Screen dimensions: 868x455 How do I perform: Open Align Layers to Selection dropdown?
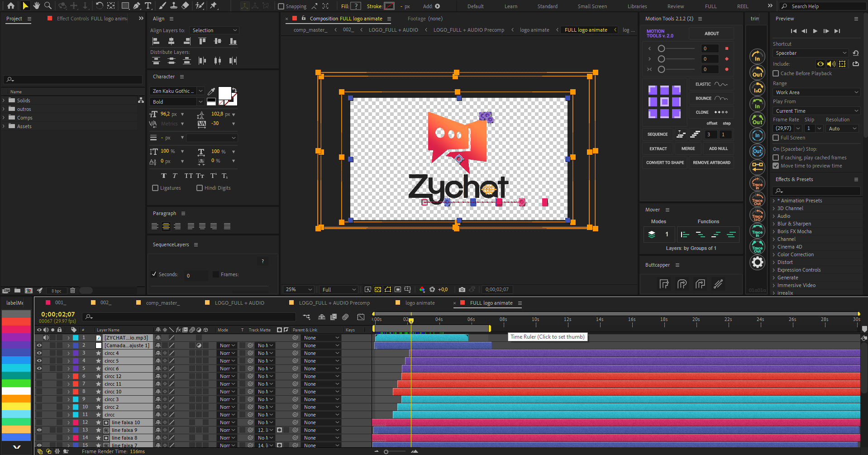tap(214, 30)
